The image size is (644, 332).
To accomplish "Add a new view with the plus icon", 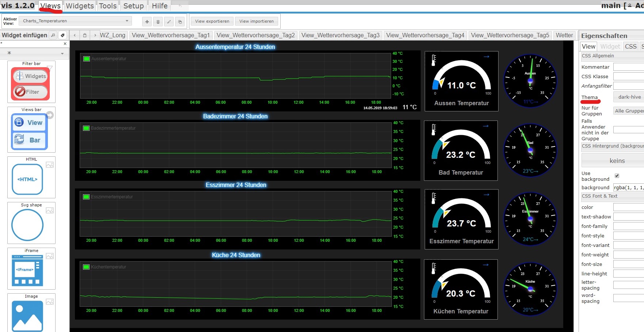I will tap(147, 22).
